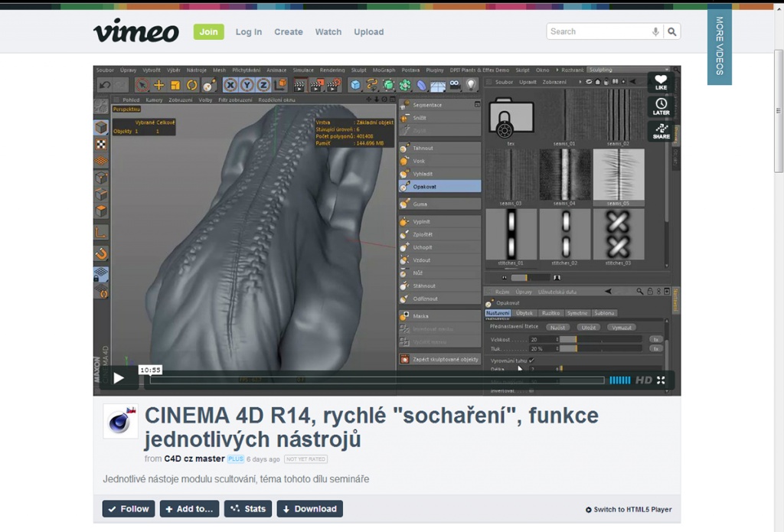Open the C4D cz master profile link
The height and width of the screenshot is (532, 784).
(x=194, y=459)
